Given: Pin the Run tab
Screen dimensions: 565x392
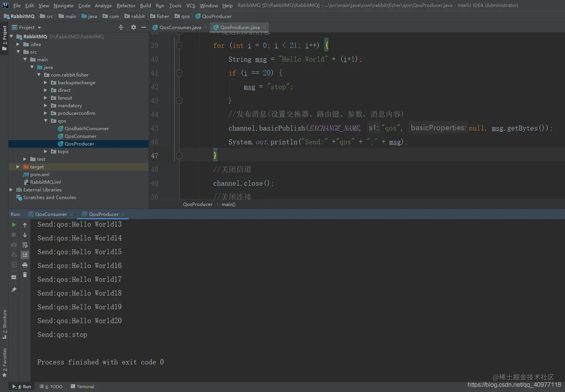Looking at the screenshot, I should point(14,290).
